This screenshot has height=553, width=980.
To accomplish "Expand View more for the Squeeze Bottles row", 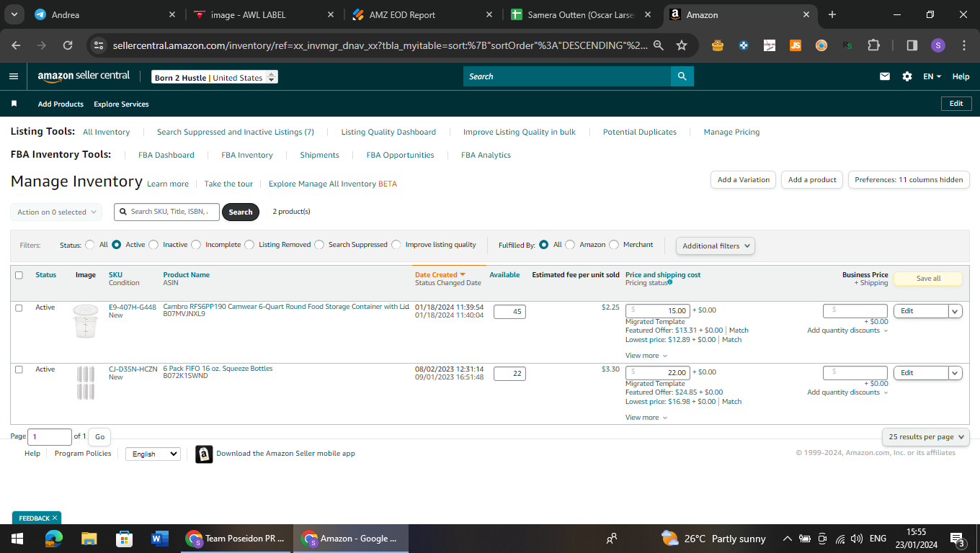I will [x=646, y=418].
